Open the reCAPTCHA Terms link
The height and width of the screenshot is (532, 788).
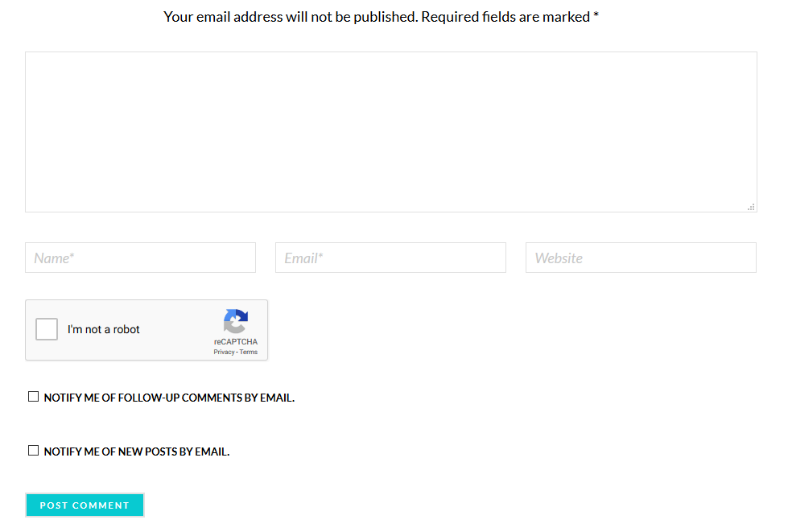tap(249, 353)
